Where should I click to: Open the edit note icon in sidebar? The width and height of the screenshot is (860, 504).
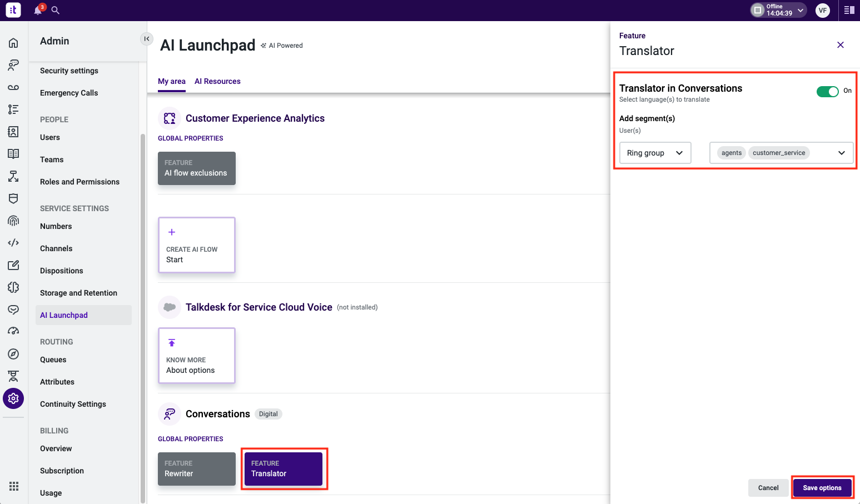[x=13, y=265]
